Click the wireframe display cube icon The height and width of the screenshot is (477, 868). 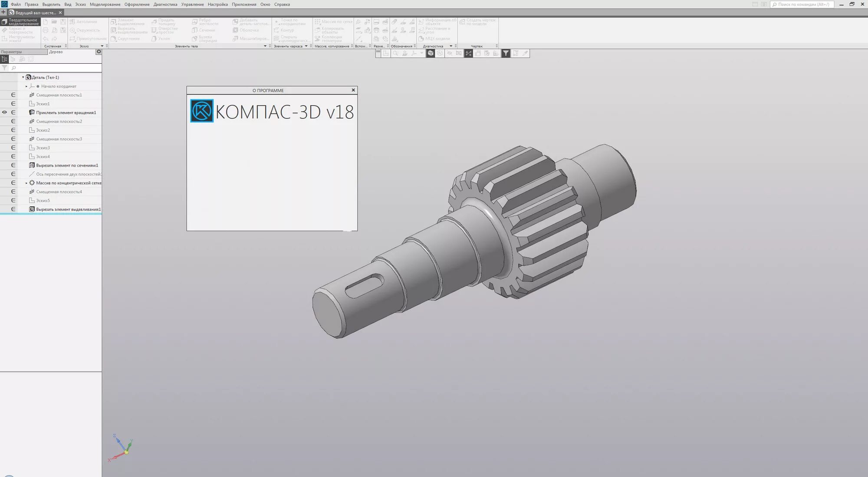(x=440, y=53)
